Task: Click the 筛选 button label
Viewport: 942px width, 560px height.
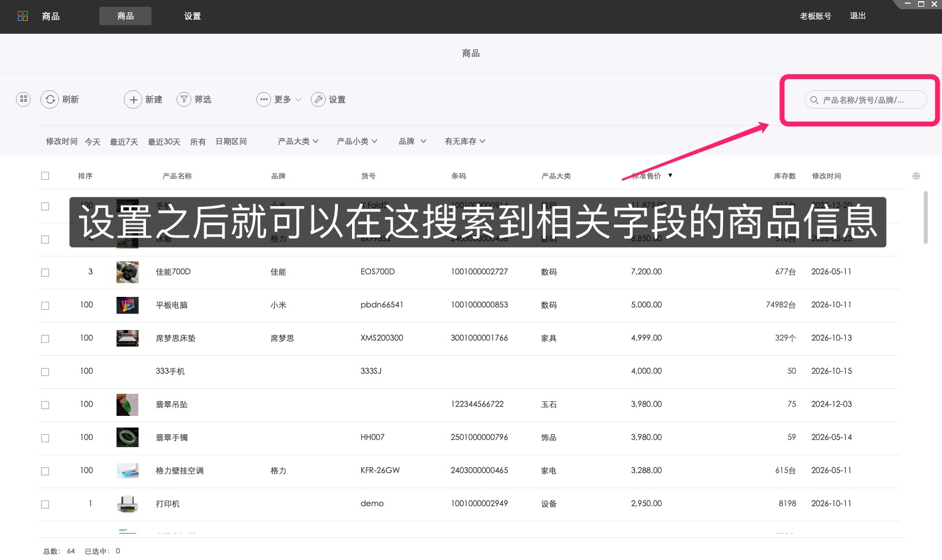Action: coord(203,99)
